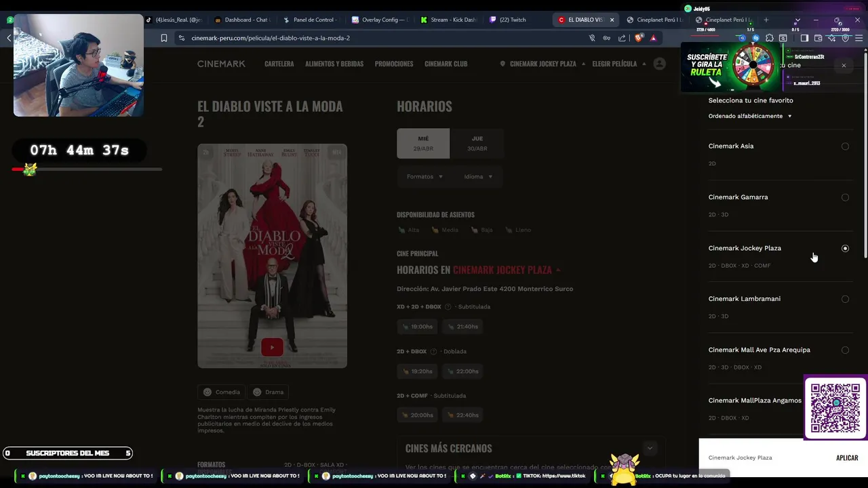Image resolution: width=868 pixels, height=488 pixels.
Task: Switch to the TikTok Jesús_Real tab
Action: pos(174,20)
